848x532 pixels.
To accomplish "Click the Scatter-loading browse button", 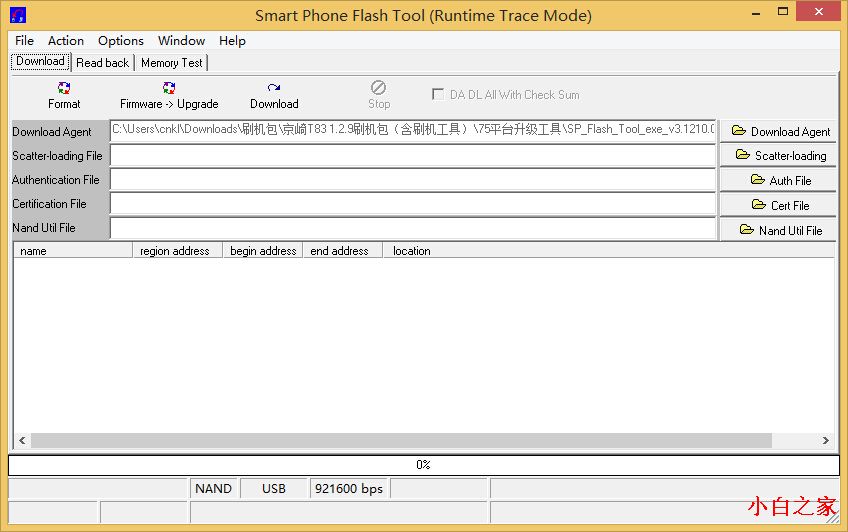I will (778, 156).
